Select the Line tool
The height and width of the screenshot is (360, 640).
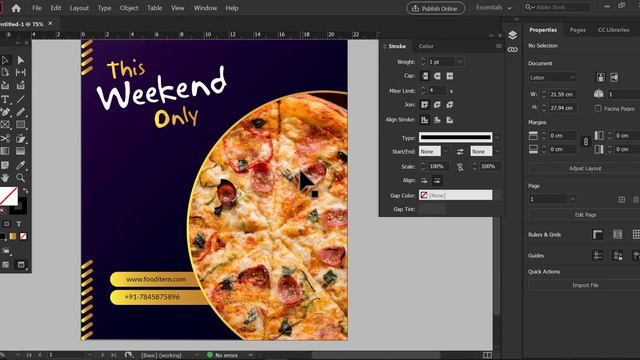click(20, 99)
